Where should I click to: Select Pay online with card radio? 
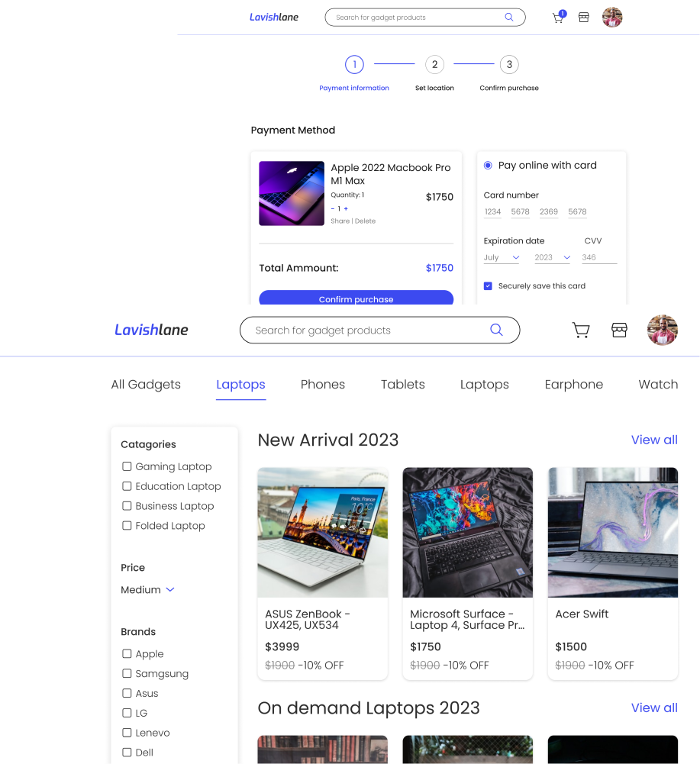pyautogui.click(x=488, y=165)
